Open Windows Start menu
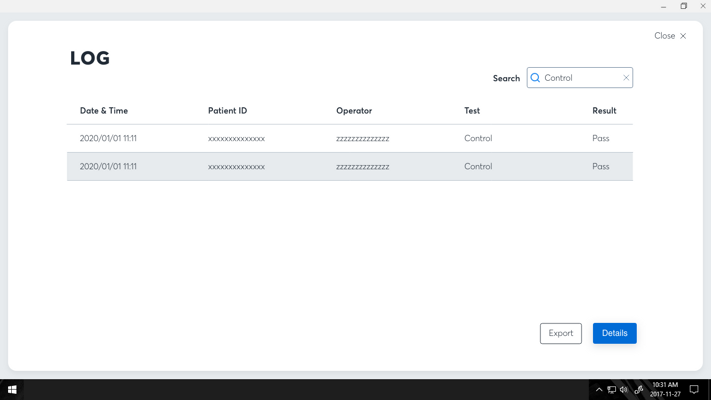 tap(12, 390)
